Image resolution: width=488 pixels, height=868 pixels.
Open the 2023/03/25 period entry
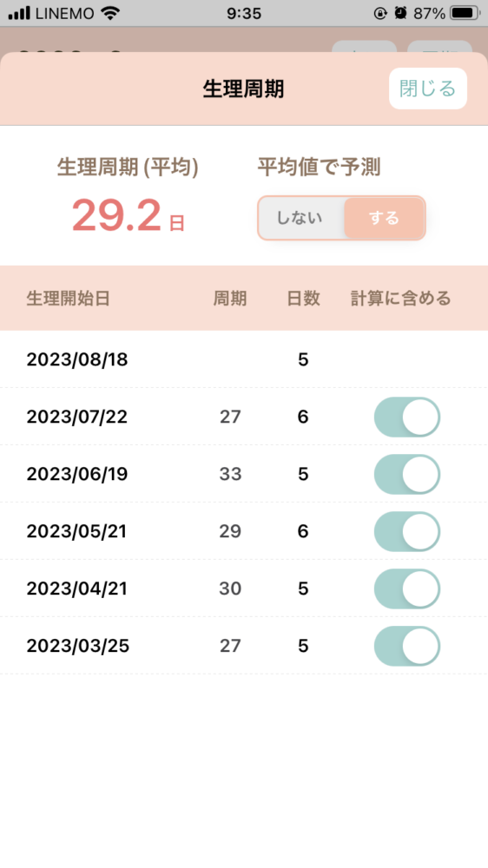point(244,646)
